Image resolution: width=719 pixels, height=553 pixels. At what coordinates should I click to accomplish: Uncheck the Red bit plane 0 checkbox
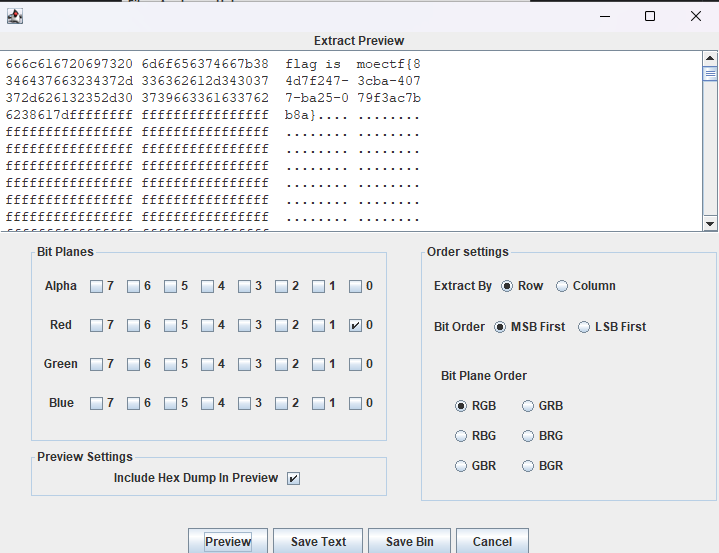pyautogui.click(x=355, y=325)
